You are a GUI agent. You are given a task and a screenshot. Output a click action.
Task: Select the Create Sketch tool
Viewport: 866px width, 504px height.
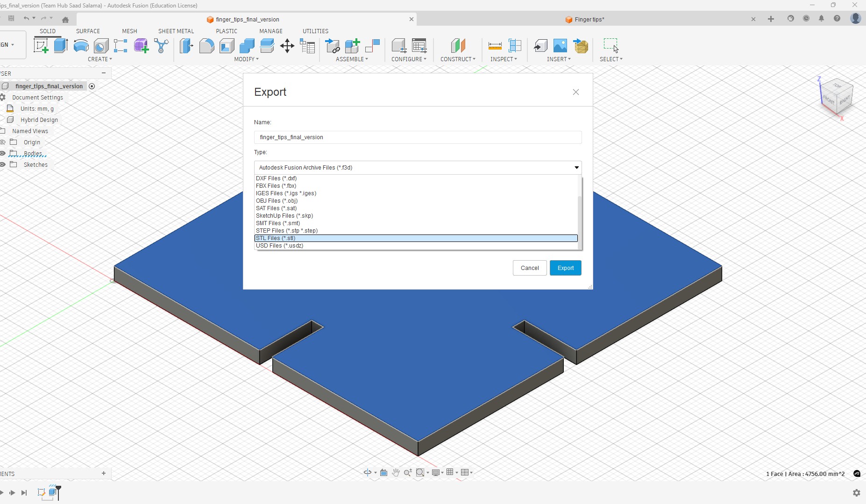41,46
